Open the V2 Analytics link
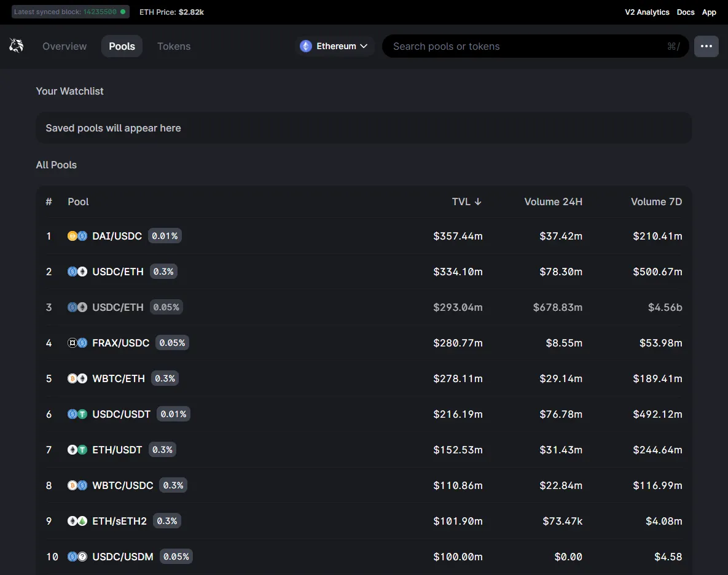Viewport: 728px width, 575px height. [647, 12]
